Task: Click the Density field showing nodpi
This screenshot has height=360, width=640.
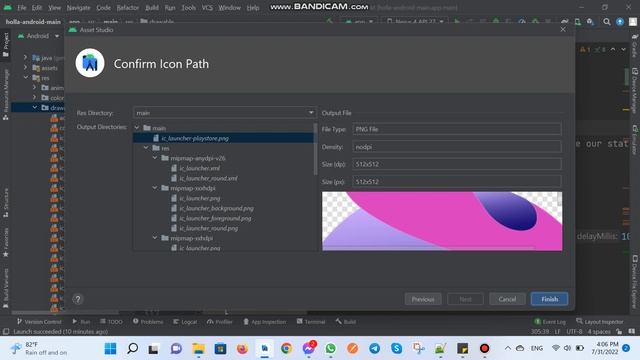Action: coord(457,147)
